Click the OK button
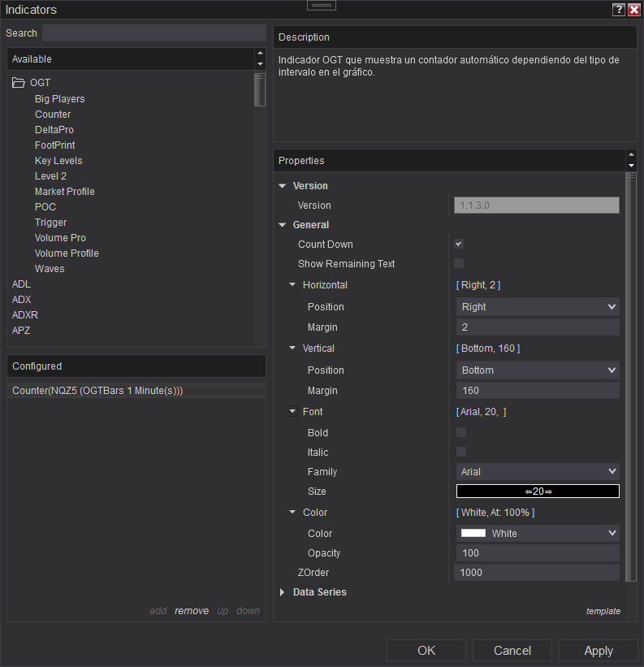The width and height of the screenshot is (644, 667). point(426,651)
